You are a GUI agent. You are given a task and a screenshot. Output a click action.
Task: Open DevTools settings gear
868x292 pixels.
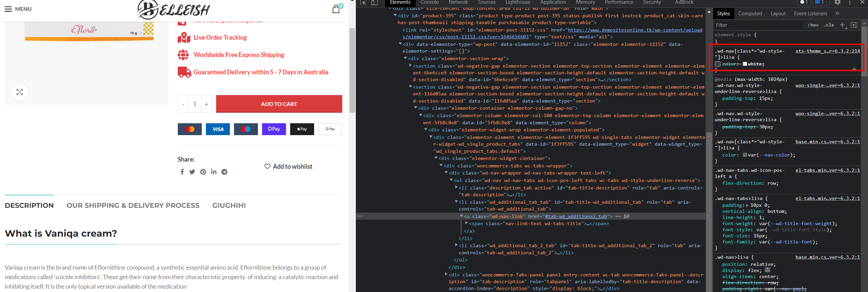(837, 2)
